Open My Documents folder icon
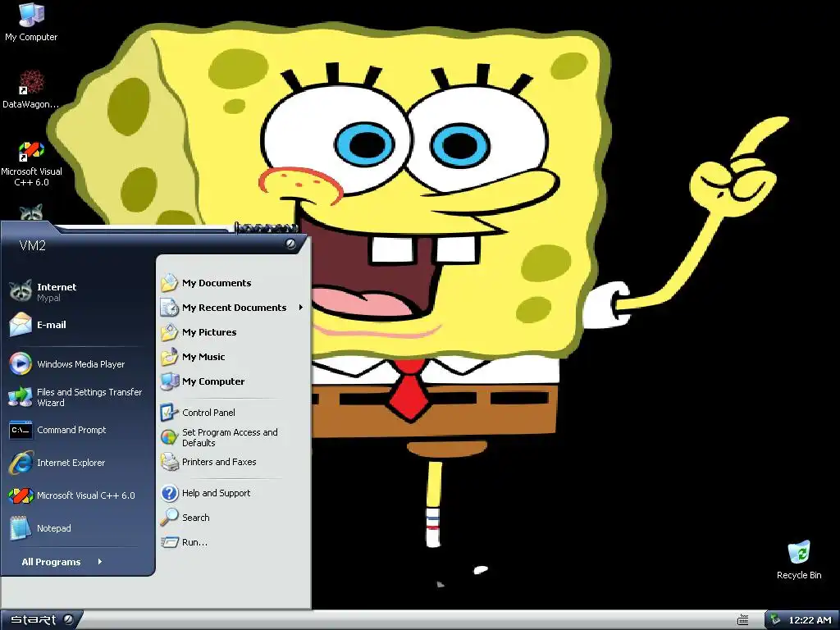Viewport: 840px width, 630px height. [169, 283]
